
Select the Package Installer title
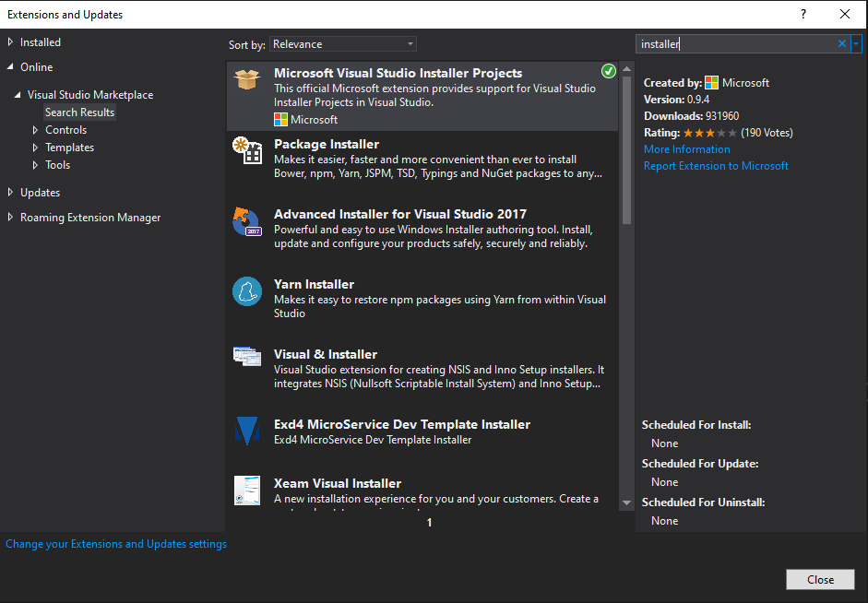click(x=327, y=144)
